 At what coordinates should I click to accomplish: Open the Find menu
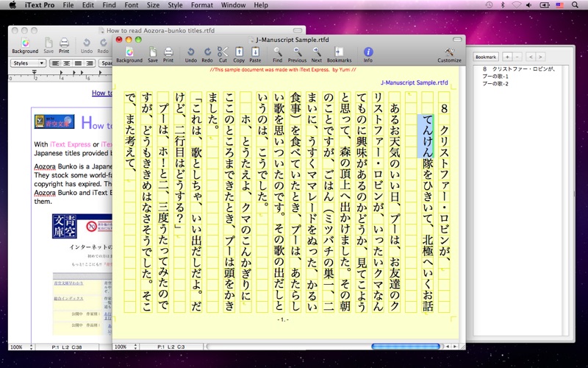[109, 5]
